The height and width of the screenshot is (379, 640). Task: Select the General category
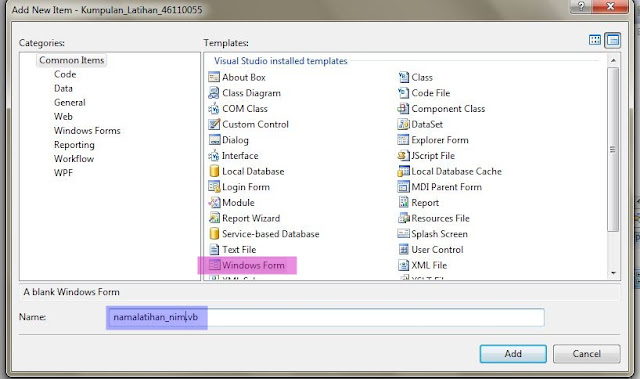pyautogui.click(x=70, y=102)
